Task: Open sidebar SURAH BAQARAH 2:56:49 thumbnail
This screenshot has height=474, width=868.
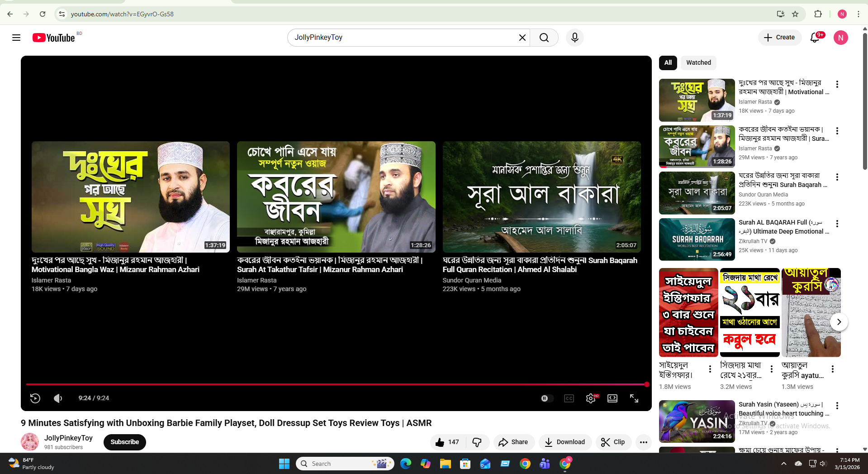Action: 697,239
